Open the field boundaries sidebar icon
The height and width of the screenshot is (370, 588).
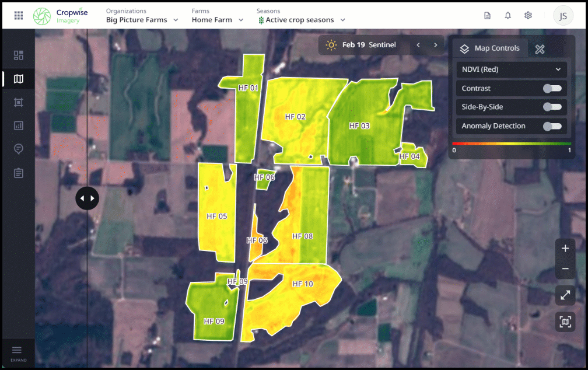tap(19, 102)
